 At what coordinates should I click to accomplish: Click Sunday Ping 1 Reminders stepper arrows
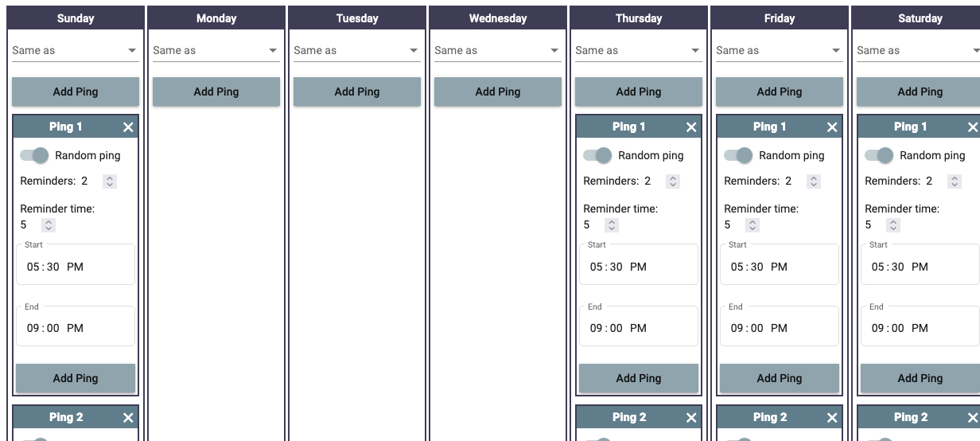coord(110,181)
